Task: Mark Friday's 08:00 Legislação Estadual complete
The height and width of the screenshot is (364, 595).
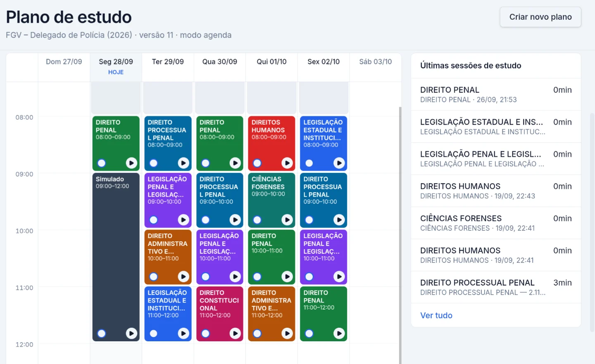Action: [x=309, y=163]
